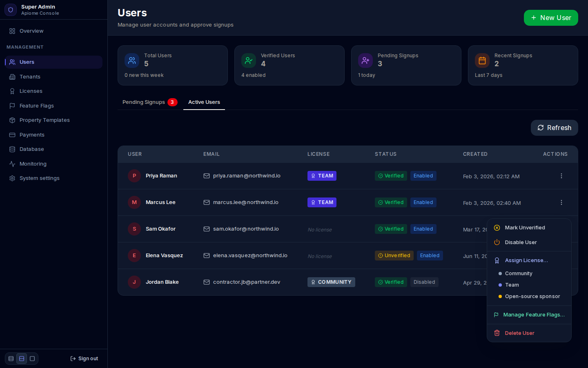Choose Delete User in context menu

coord(529,333)
